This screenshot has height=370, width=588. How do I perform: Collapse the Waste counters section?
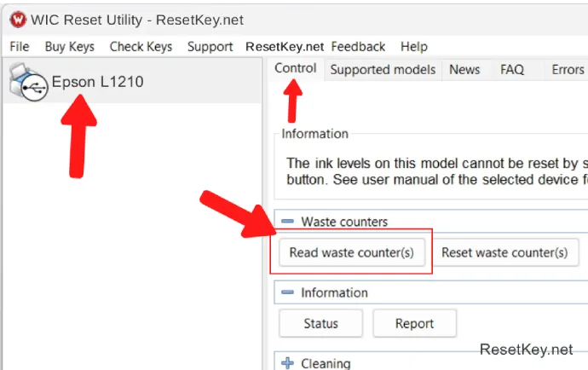[287, 222]
